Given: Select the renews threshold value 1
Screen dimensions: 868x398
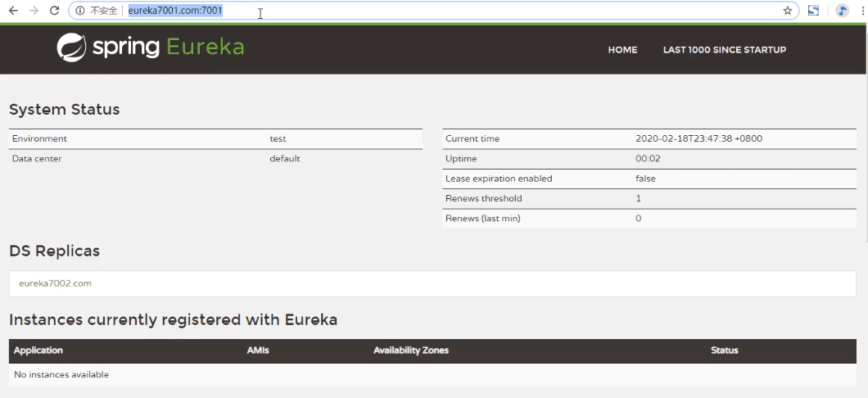Looking at the screenshot, I should pyautogui.click(x=638, y=198).
